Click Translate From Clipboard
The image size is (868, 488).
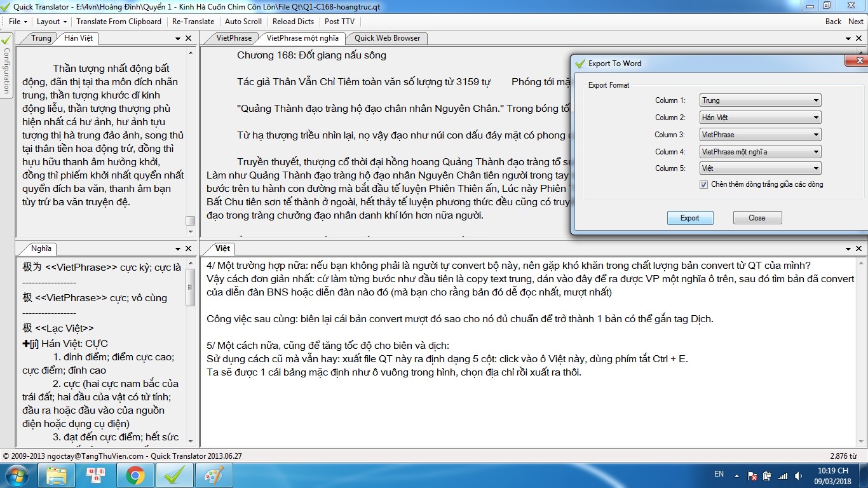tap(119, 21)
